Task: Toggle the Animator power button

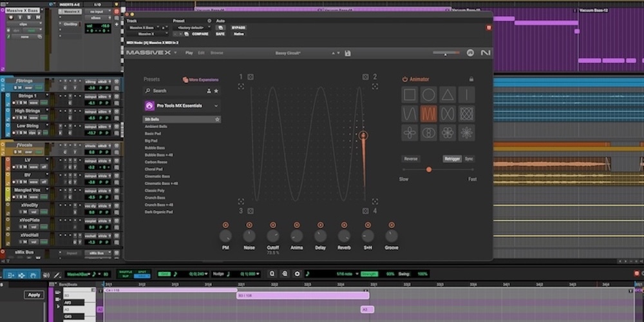Action: [404, 79]
